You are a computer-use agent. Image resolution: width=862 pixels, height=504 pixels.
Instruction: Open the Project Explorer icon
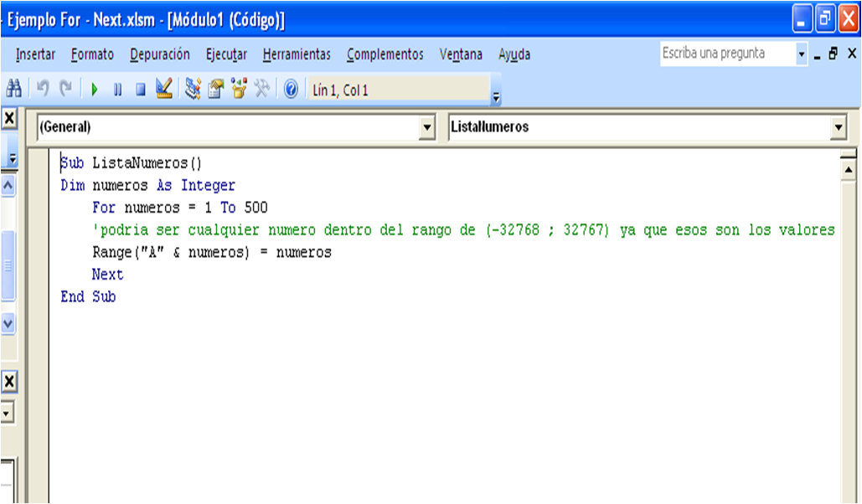193,90
